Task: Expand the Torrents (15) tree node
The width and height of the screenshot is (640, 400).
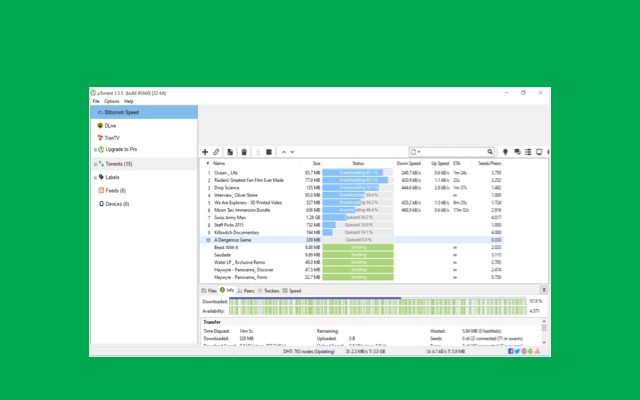Action: tap(96, 164)
